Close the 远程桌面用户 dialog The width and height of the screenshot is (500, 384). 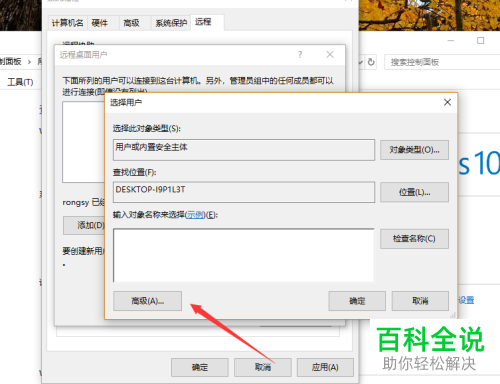coord(330,54)
